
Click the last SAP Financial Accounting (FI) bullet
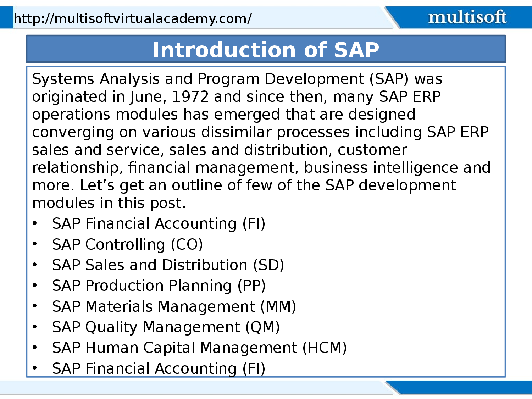(159, 368)
